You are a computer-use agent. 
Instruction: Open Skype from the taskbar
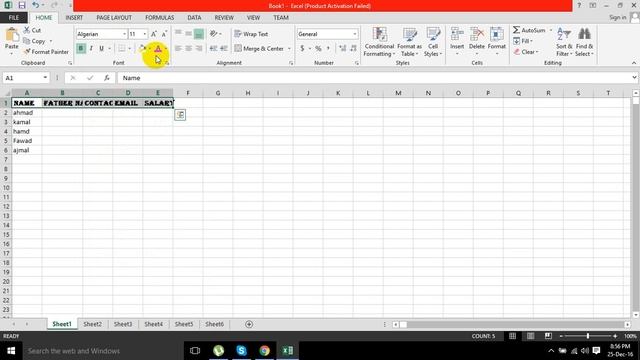[x=241, y=351]
